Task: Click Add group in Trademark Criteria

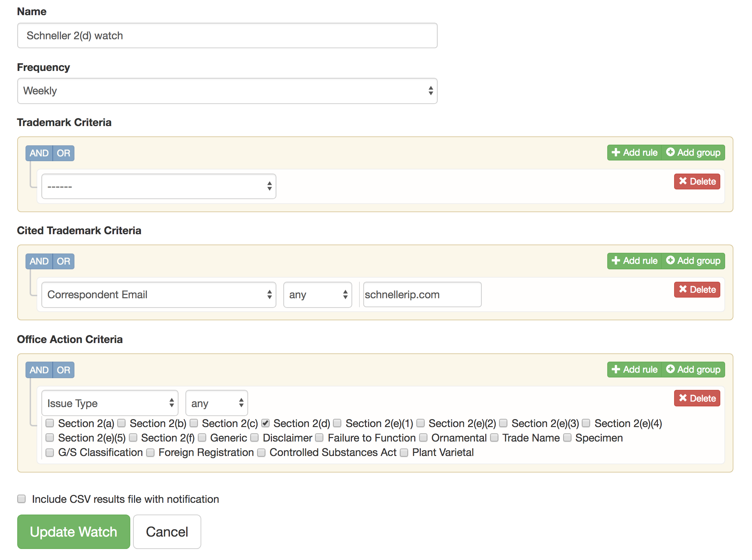Action: click(x=693, y=153)
